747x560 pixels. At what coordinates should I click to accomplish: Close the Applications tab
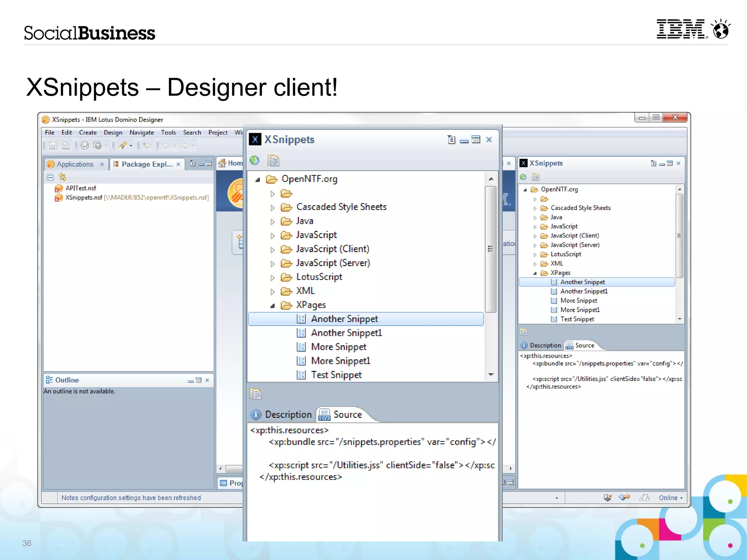click(102, 164)
